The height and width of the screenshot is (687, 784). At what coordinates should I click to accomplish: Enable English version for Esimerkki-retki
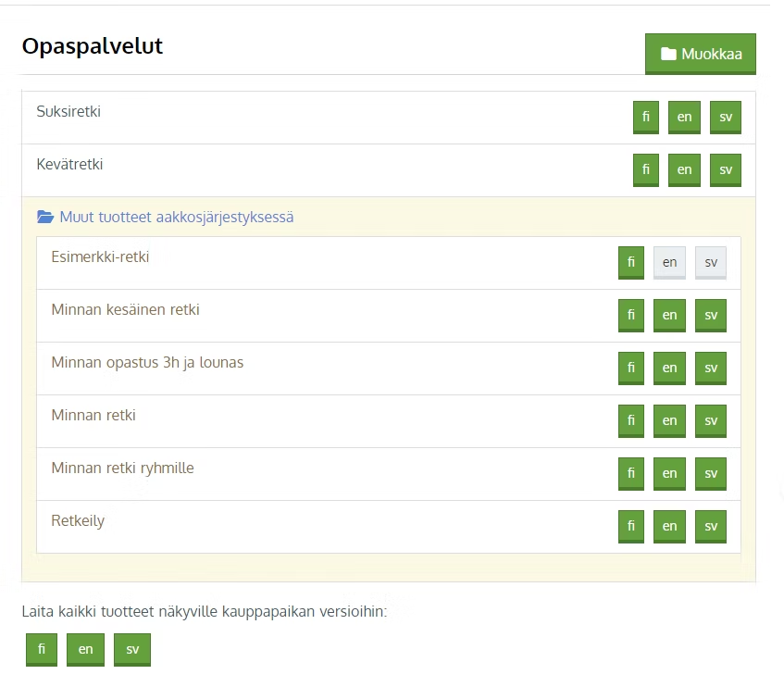point(669,263)
